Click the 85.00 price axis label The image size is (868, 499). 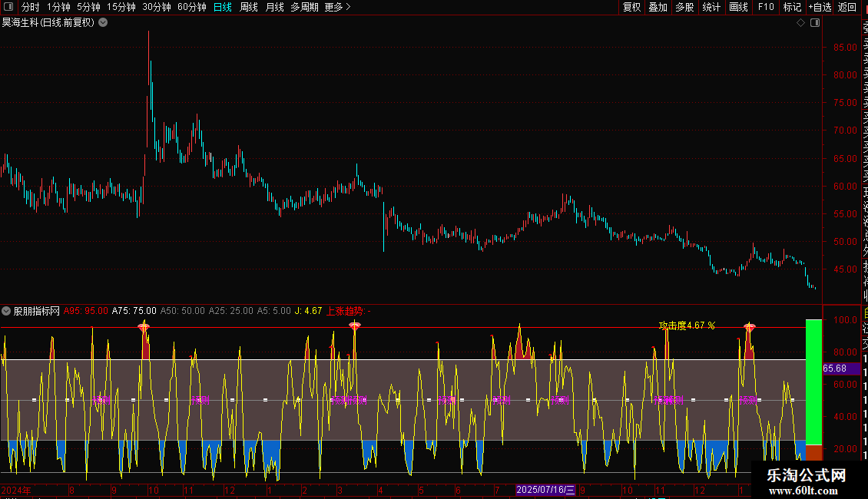click(x=845, y=48)
